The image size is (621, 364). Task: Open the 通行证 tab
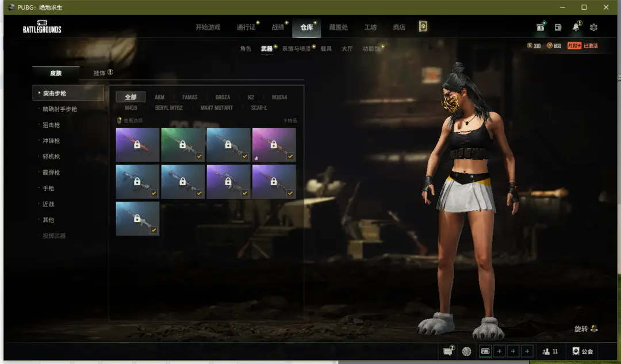(246, 27)
